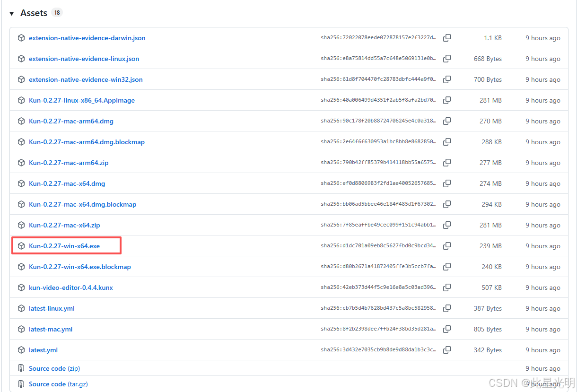Click the Assets heading text
577x392 pixels.
34,13
